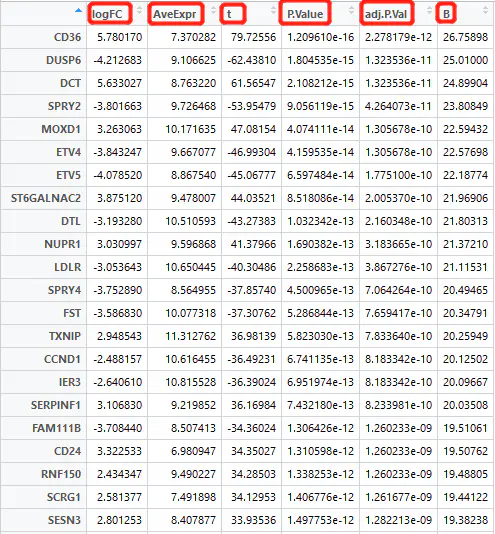
Task: Sort table by logFC column header
Action: click(x=107, y=14)
